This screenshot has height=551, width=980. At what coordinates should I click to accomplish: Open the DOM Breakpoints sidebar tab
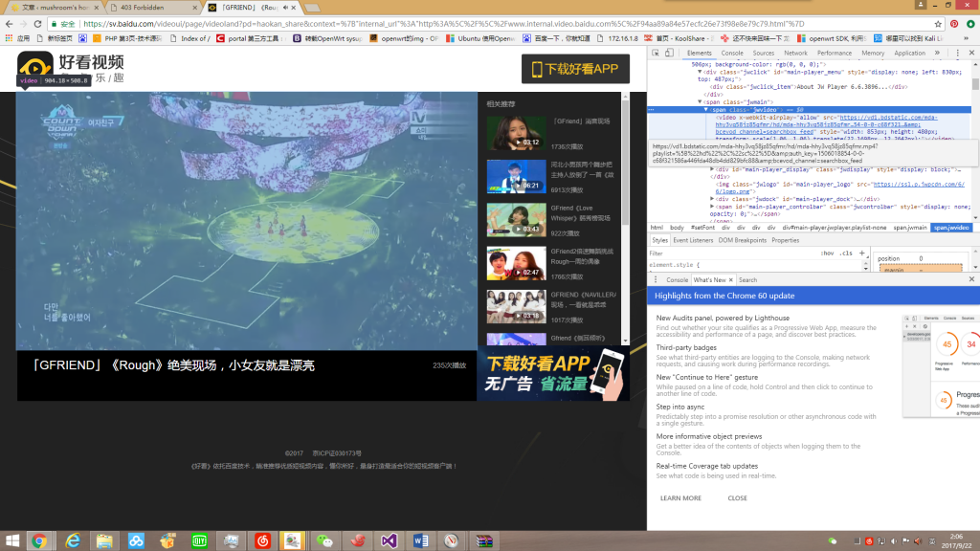tap(742, 240)
